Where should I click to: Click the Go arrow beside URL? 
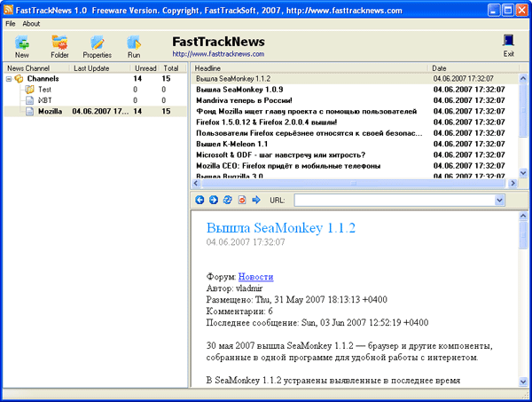(x=256, y=200)
